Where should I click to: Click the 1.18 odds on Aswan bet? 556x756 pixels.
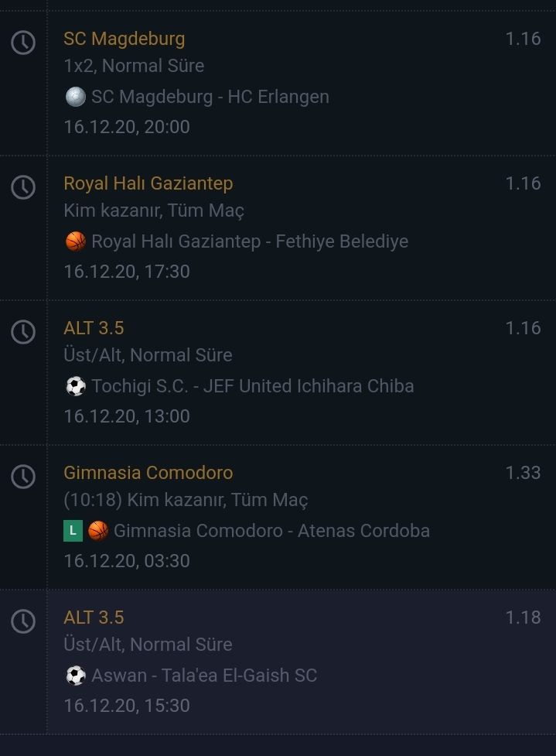click(x=523, y=617)
